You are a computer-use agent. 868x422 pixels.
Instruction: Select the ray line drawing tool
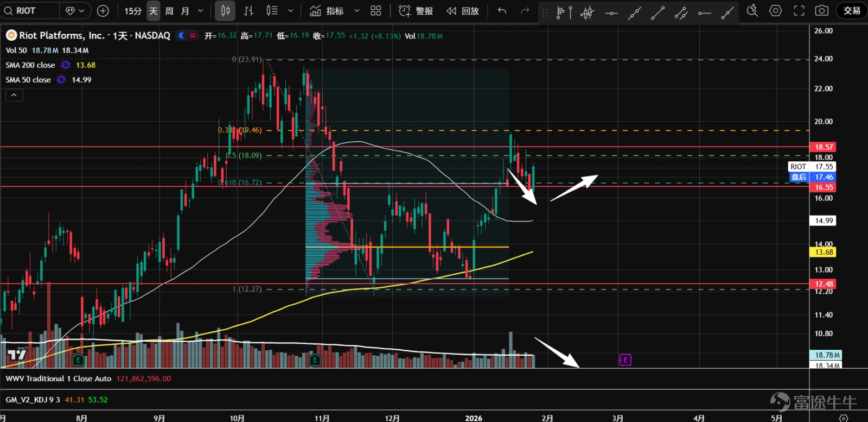tap(728, 12)
